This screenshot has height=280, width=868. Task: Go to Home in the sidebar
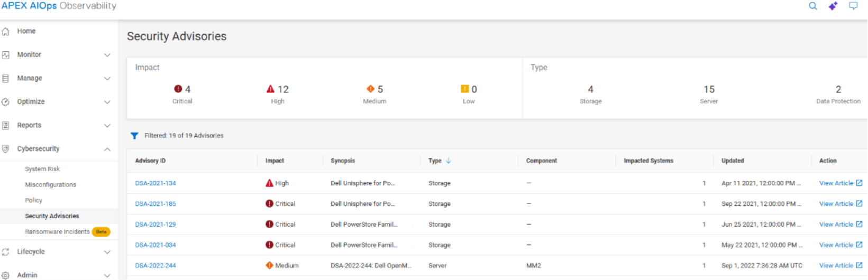click(x=26, y=31)
